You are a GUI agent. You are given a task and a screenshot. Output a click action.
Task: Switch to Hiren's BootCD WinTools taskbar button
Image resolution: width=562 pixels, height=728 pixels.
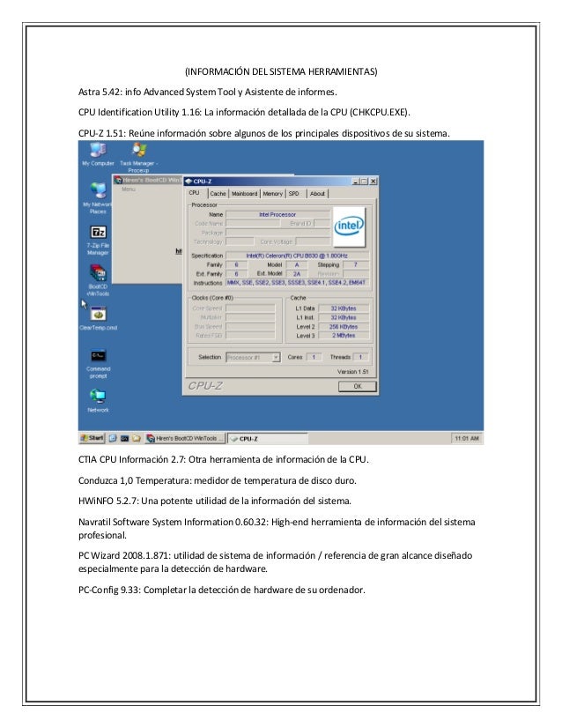click(x=185, y=438)
